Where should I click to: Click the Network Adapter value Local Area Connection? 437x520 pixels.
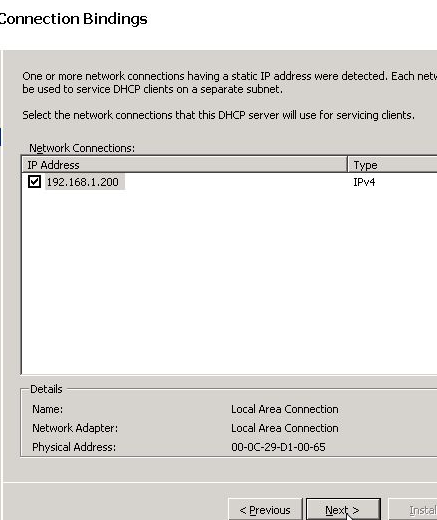285,428
